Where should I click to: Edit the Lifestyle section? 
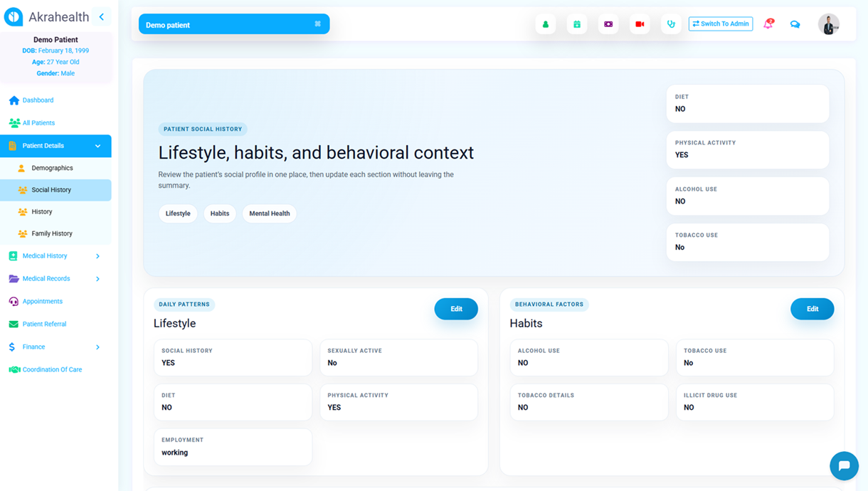tap(456, 309)
